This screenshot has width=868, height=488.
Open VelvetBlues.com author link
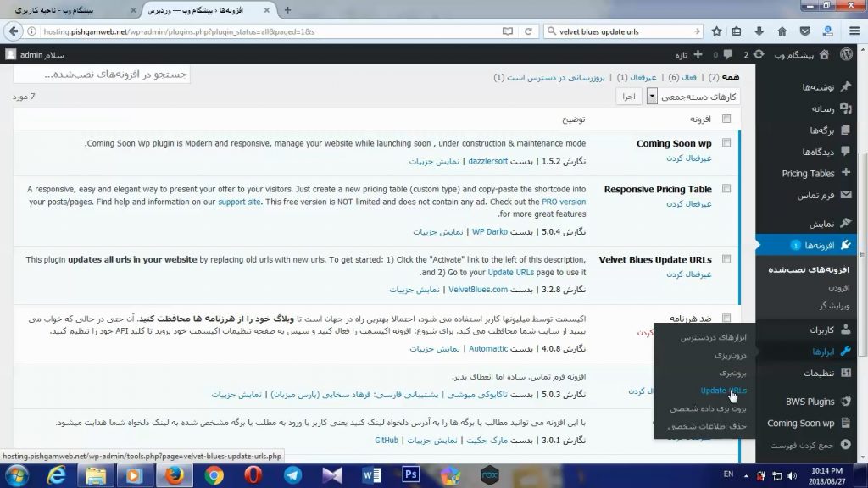[x=478, y=290]
